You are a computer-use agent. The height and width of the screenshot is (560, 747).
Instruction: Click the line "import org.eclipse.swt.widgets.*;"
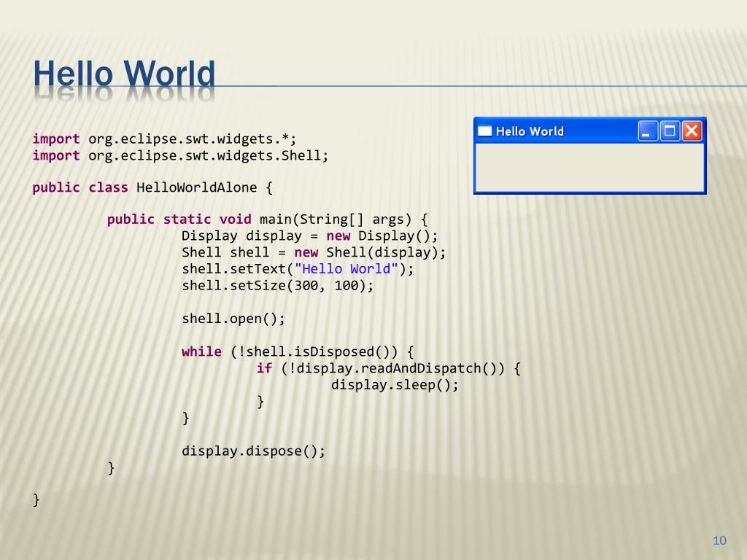pos(164,139)
